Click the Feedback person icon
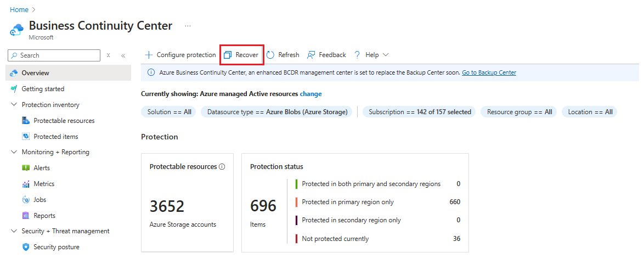Viewport: 644px width, 264px height. pos(311,55)
